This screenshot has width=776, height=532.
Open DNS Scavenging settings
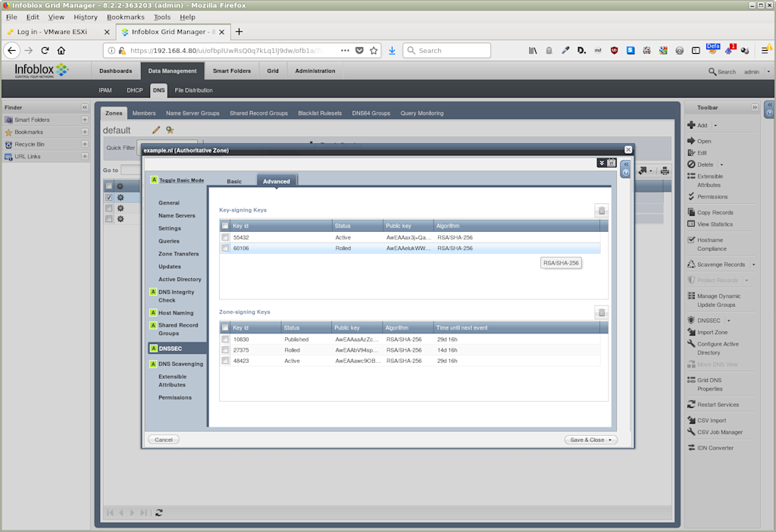(x=180, y=365)
